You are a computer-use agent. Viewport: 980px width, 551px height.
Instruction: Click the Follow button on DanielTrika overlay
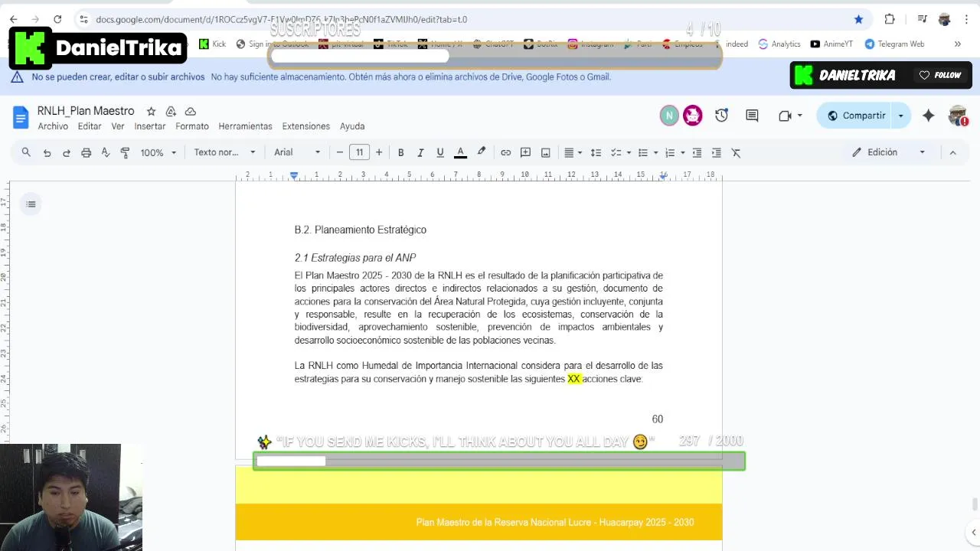(940, 75)
